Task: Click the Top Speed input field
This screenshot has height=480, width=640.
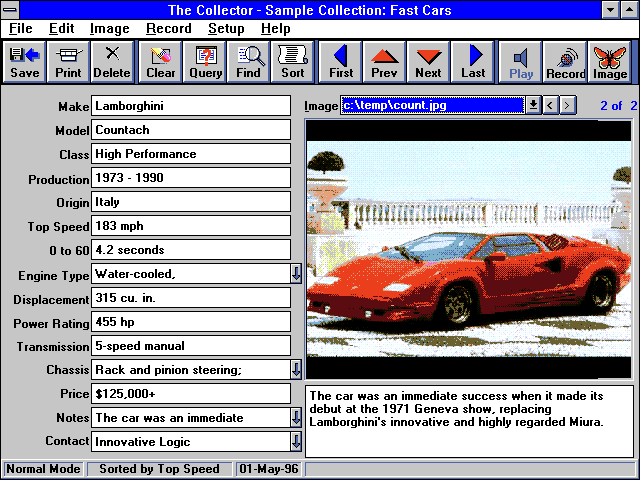Action: click(x=190, y=226)
